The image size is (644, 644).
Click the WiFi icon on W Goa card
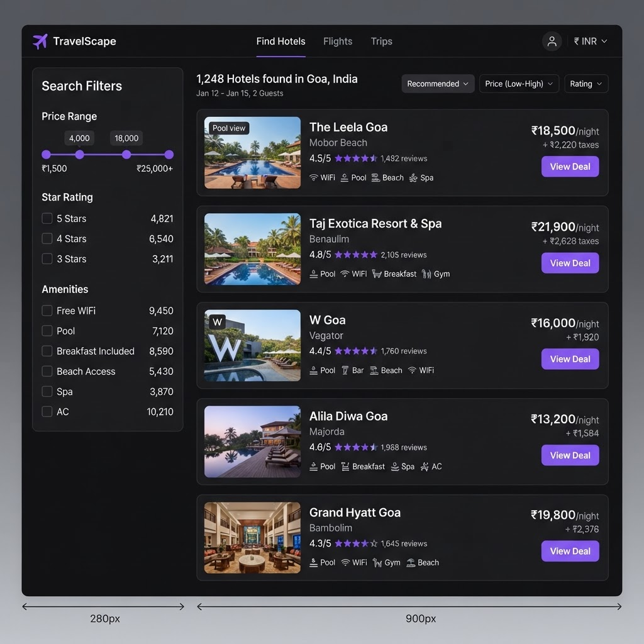tap(412, 370)
